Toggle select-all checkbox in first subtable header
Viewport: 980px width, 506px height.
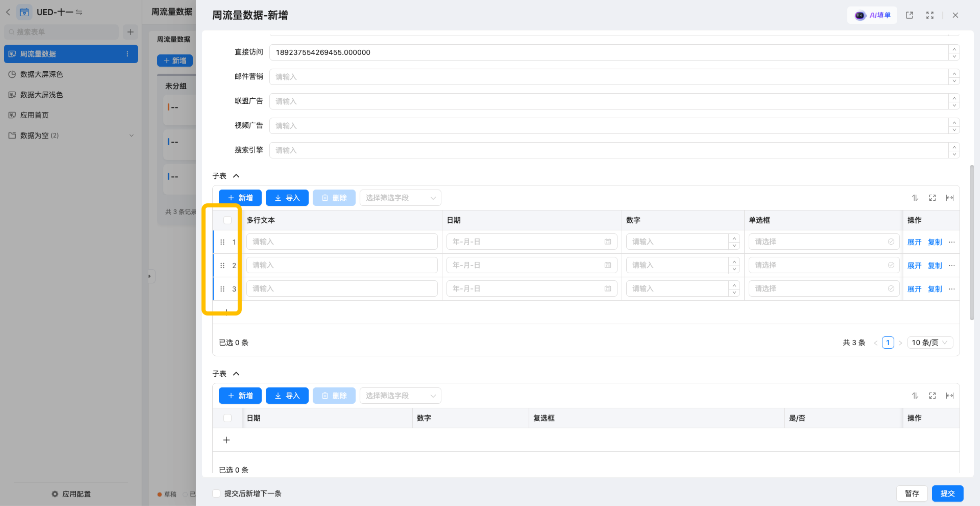point(227,220)
